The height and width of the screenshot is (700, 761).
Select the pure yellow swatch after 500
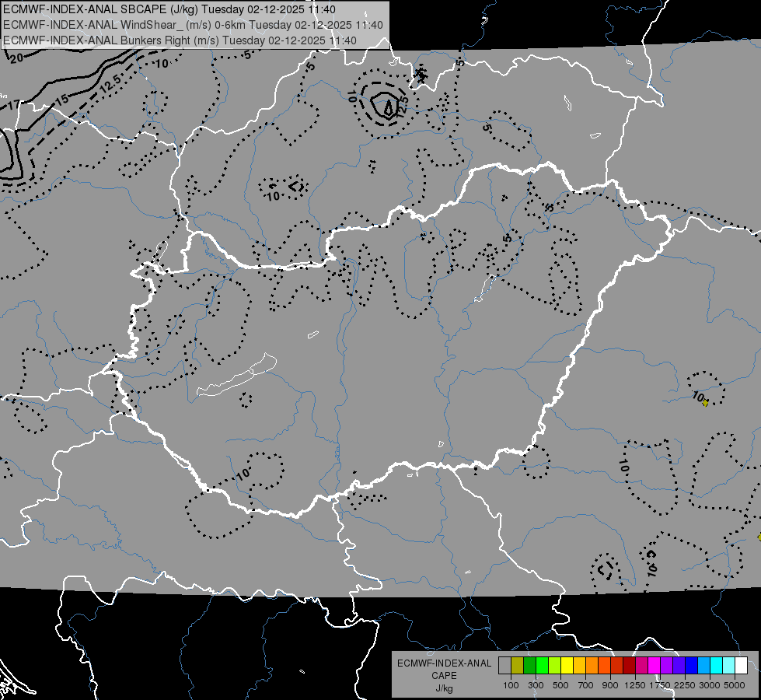[567, 665]
